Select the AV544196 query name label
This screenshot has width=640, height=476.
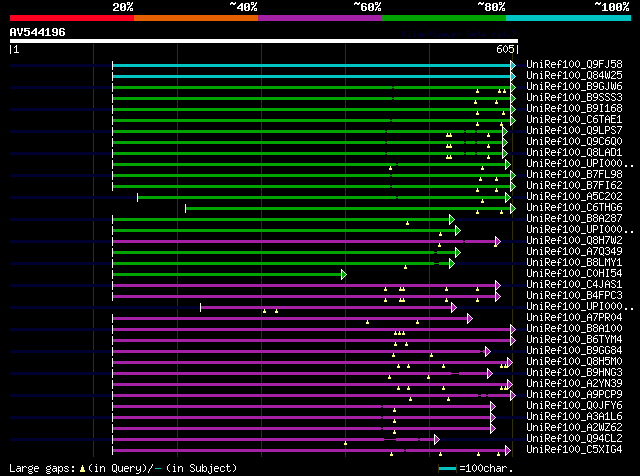pos(38,32)
